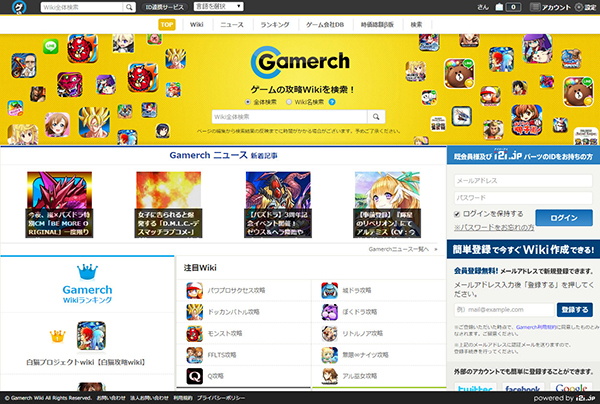Open the 設定 settings gear icon
The height and width of the screenshot is (404, 600).
[579, 7]
